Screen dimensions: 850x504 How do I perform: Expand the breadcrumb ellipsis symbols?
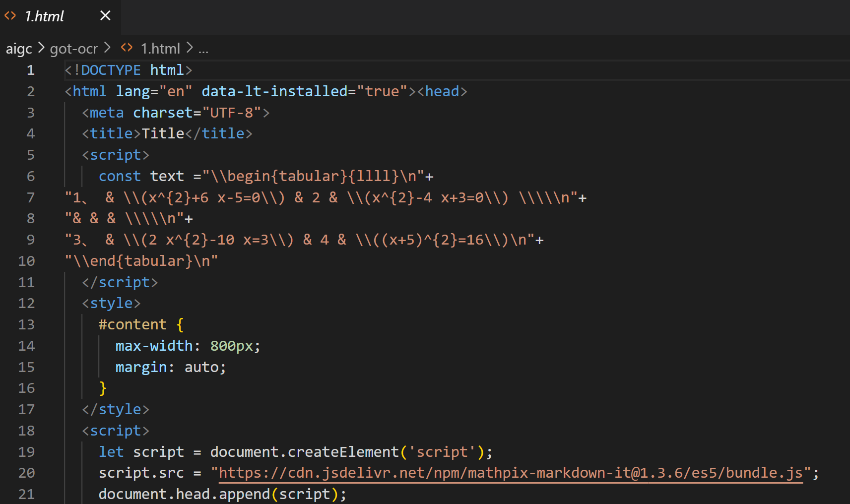coord(203,50)
